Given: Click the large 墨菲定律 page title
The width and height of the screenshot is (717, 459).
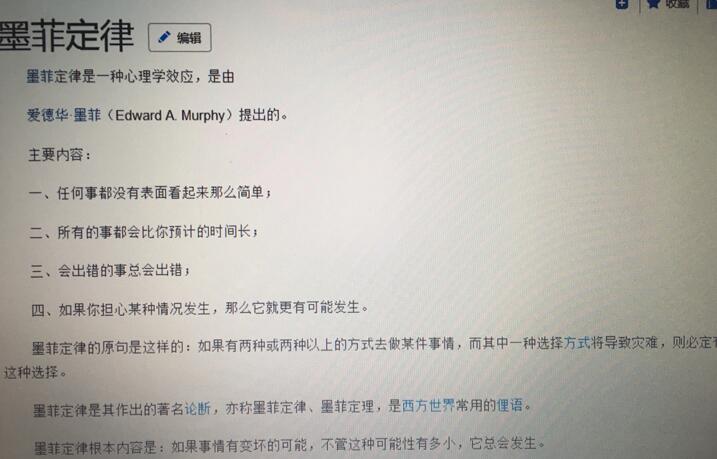Looking at the screenshot, I should (65, 35).
